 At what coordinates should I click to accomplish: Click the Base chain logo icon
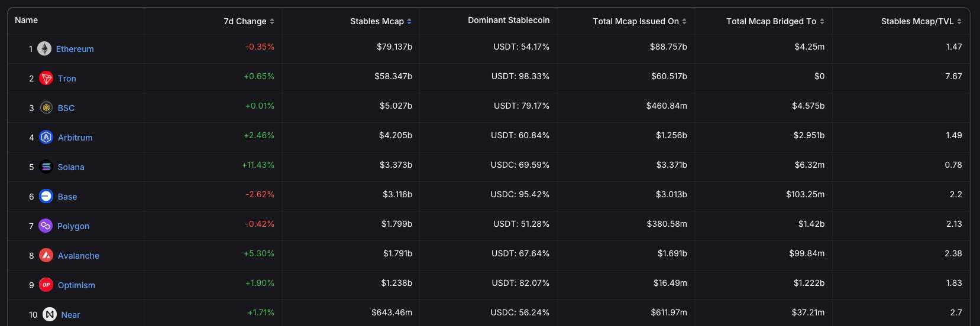pyautogui.click(x=46, y=196)
